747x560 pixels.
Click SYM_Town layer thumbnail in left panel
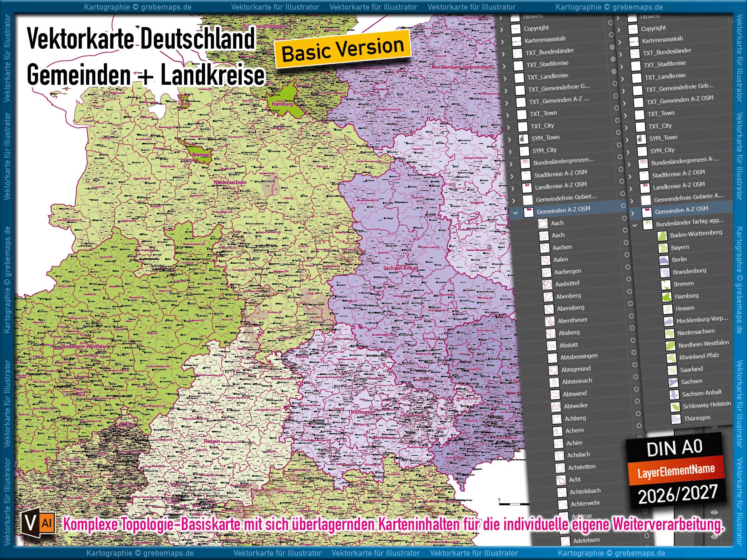click(524, 139)
